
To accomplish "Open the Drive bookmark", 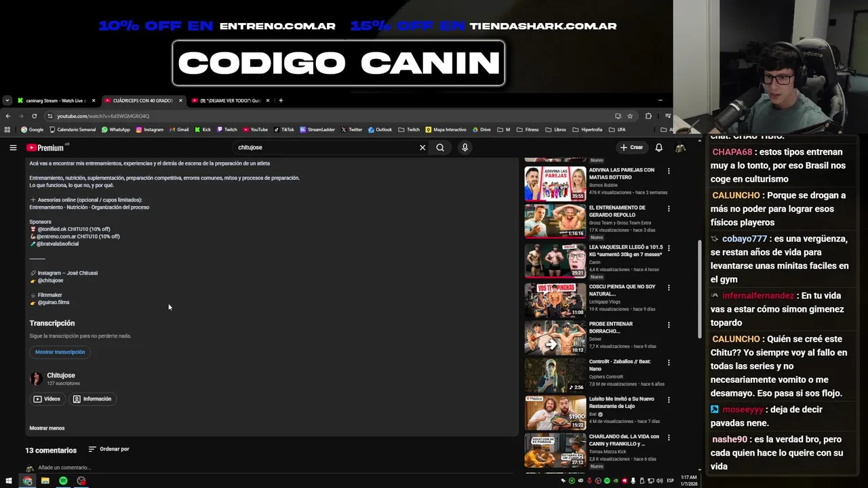I will click(x=481, y=129).
